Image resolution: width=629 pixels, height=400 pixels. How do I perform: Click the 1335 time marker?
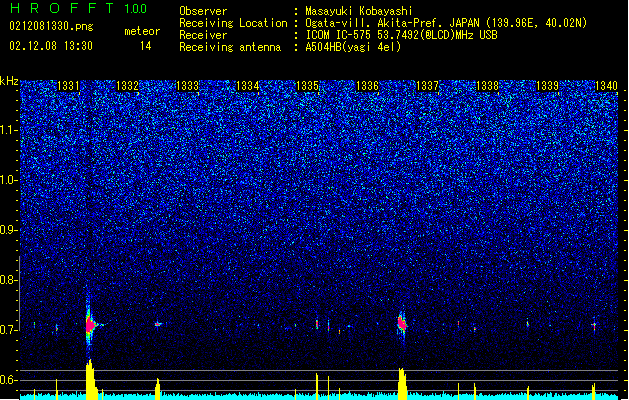[x=307, y=86]
